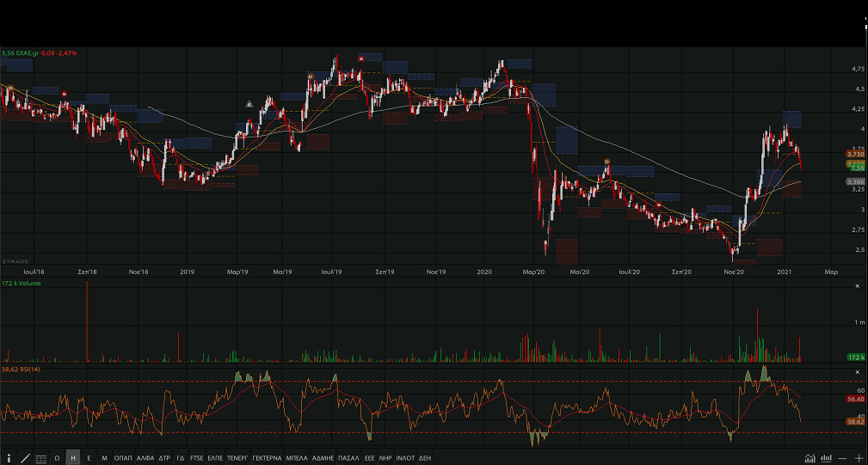Click the info icon in bottom toolbar
868x465 pixels.
pyautogui.click(x=9, y=458)
